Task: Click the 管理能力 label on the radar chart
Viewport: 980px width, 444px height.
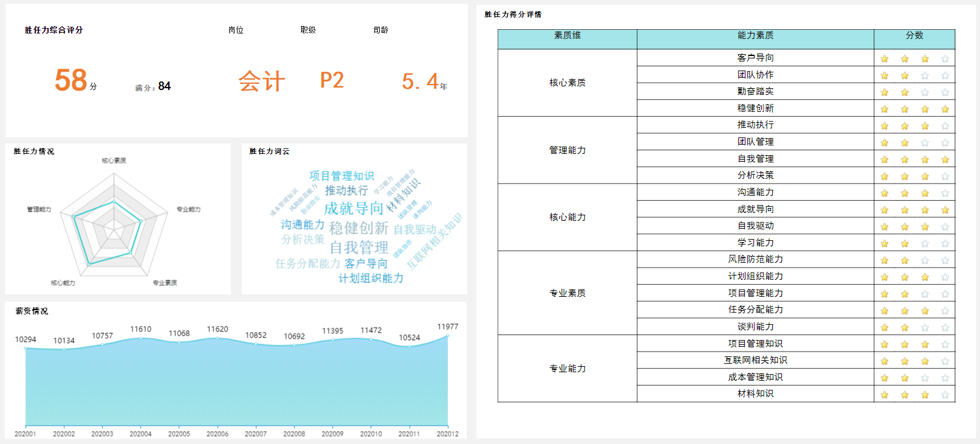Action: point(39,209)
